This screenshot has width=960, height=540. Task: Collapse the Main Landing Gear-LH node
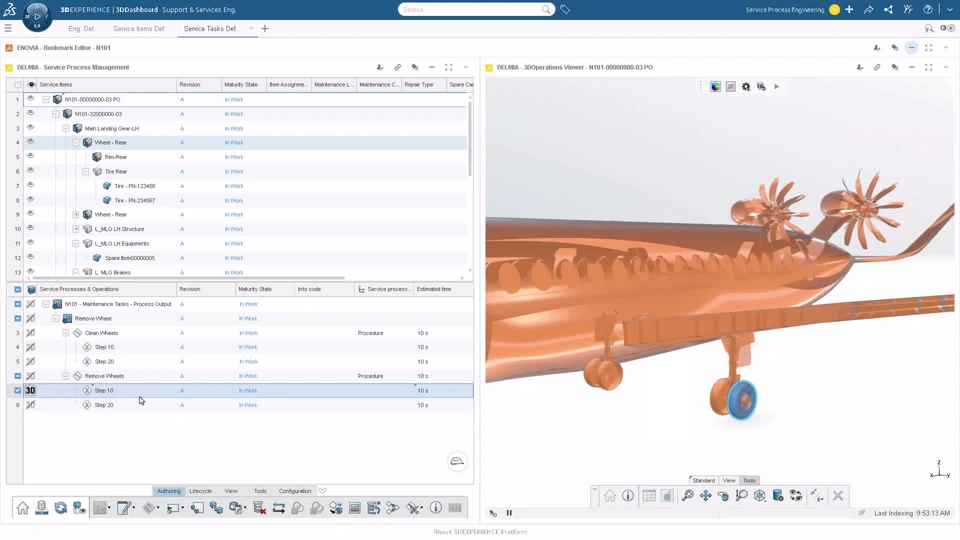pyautogui.click(x=66, y=128)
